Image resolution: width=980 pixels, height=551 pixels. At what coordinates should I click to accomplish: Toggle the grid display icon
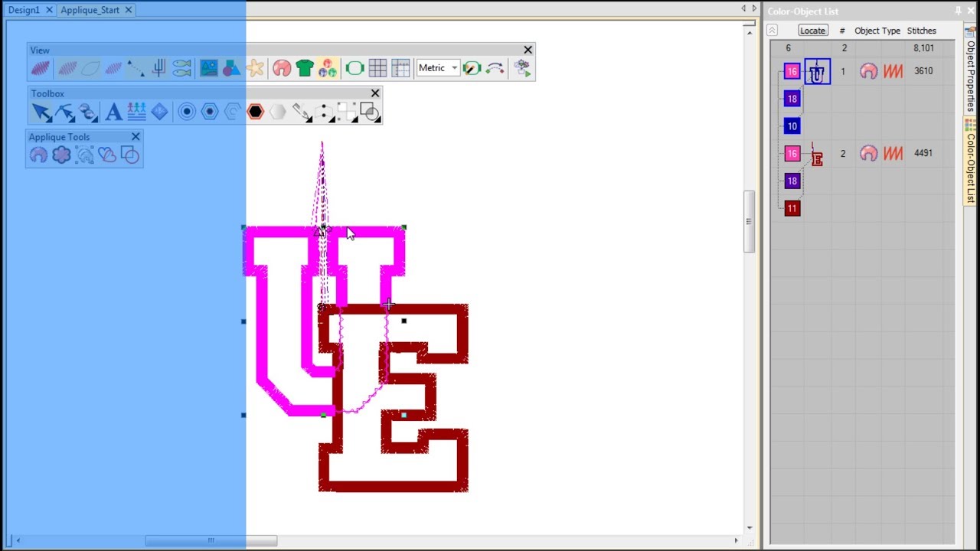pyautogui.click(x=377, y=69)
